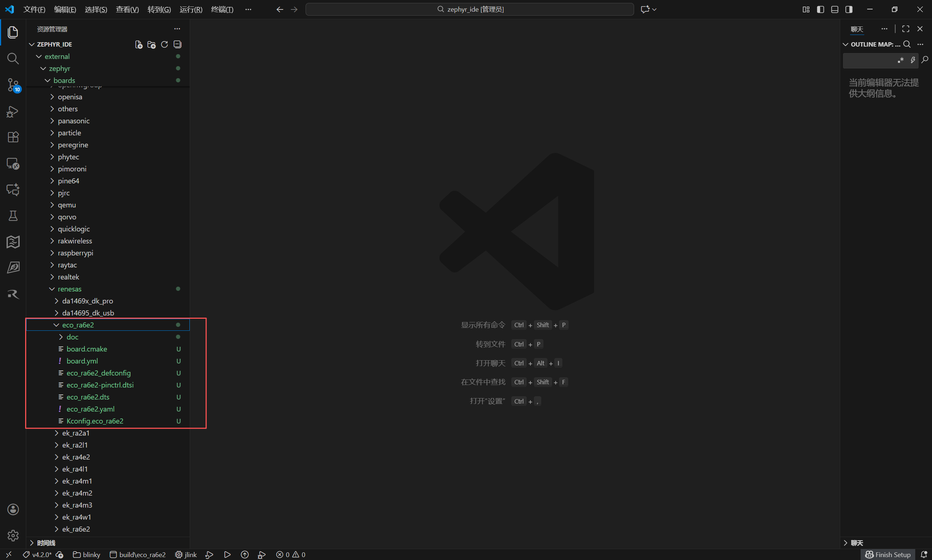The height and width of the screenshot is (560, 932).
Task: Open Run and Debug view
Action: pos(13,111)
